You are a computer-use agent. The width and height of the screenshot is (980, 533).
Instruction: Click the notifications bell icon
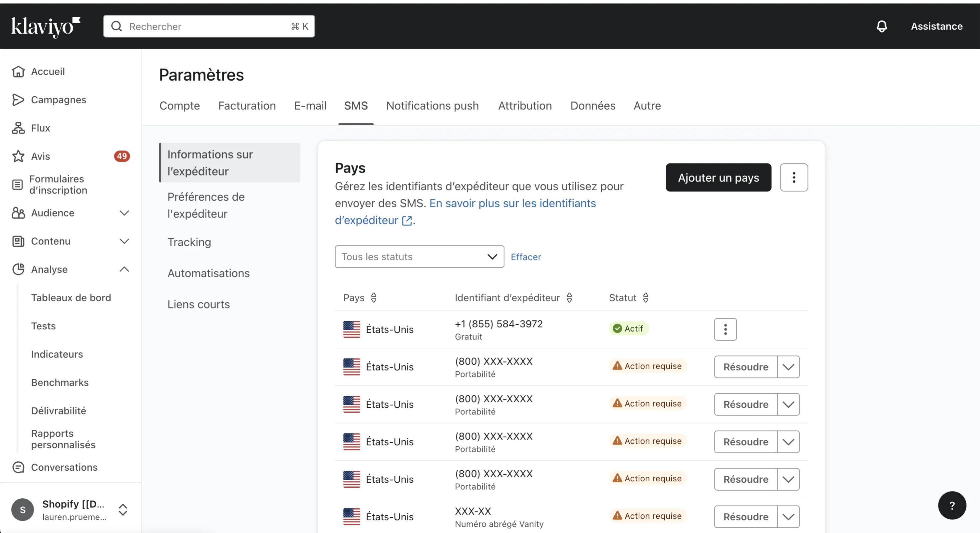881,26
